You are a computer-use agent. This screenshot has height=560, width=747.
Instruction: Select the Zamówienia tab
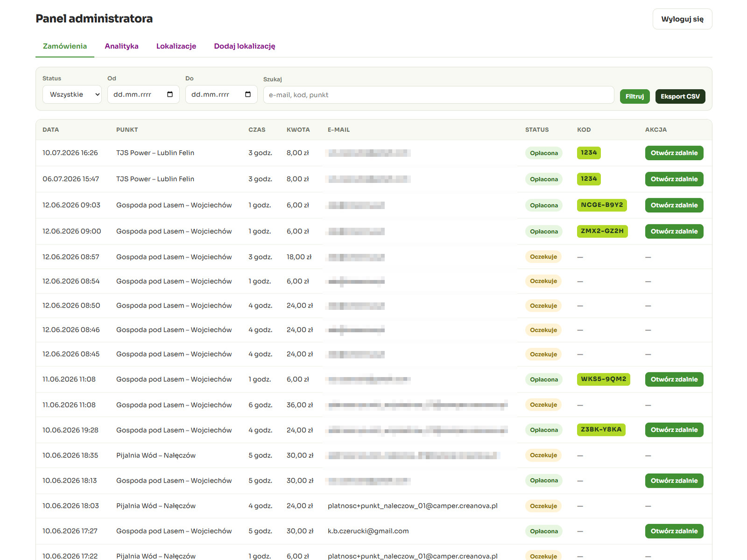pos(65,46)
